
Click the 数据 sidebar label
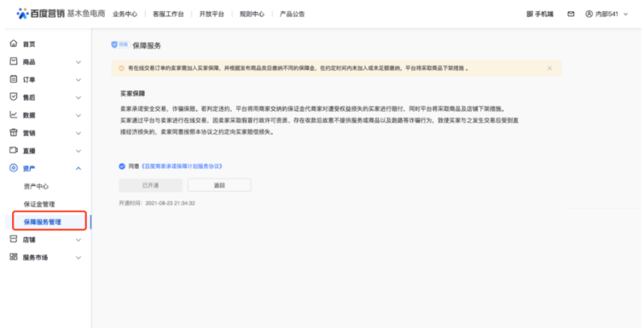click(29, 115)
